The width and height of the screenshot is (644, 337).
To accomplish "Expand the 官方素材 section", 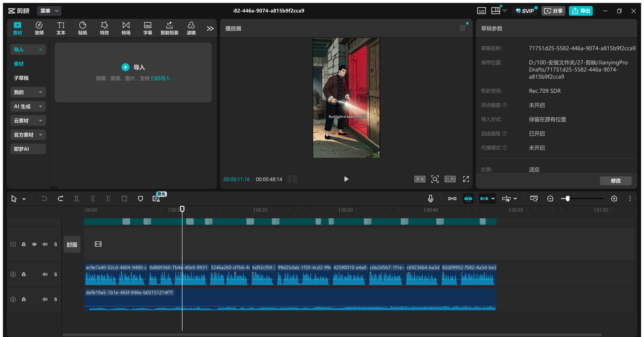I will coord(28,135).
